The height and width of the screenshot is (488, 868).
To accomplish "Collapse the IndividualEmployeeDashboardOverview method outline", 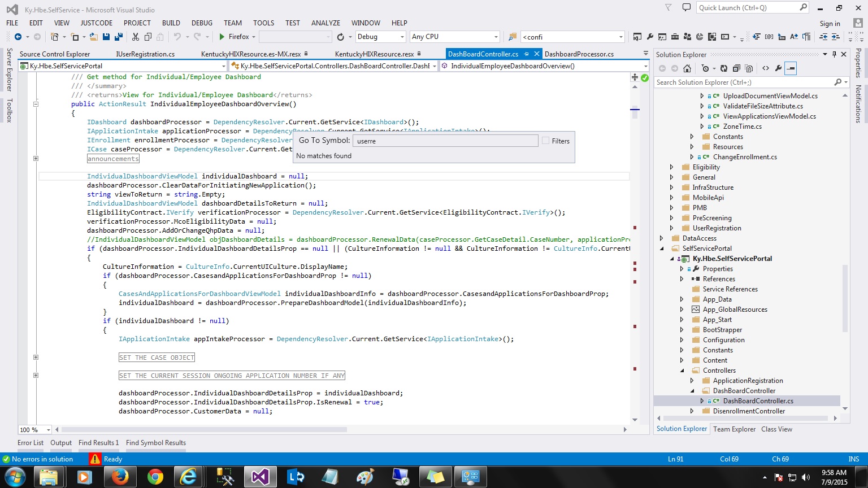I will [36, 104].
